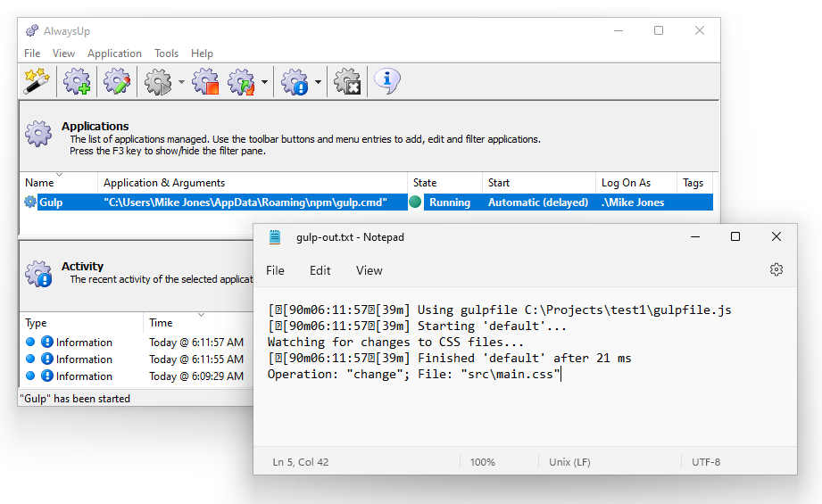This screenshot has width=822, height=504.
Task: Click the UTF-8 encoding indicator
Action: (706, 462)
